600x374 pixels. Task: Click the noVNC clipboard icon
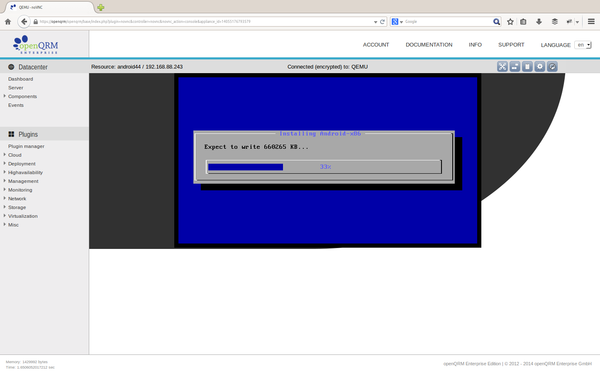(527, 67)
